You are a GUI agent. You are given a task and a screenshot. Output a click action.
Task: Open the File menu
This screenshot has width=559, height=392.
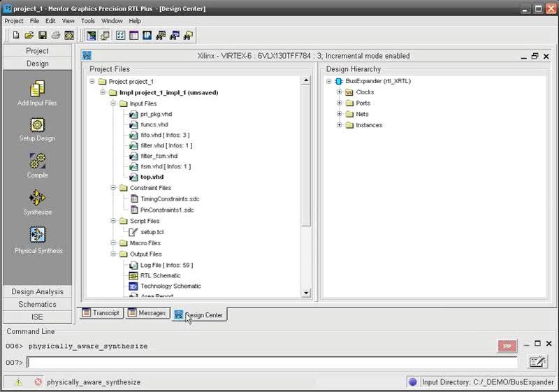(34, 21)
